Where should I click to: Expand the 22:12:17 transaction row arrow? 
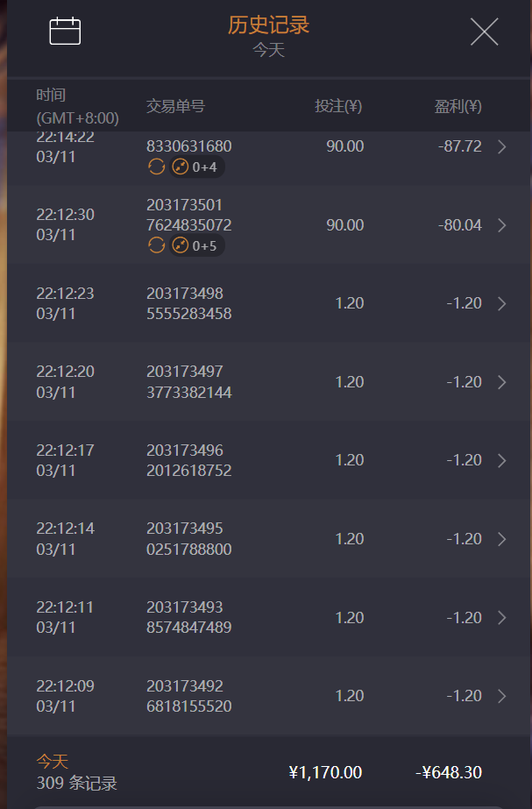click(x=502, y=460)
